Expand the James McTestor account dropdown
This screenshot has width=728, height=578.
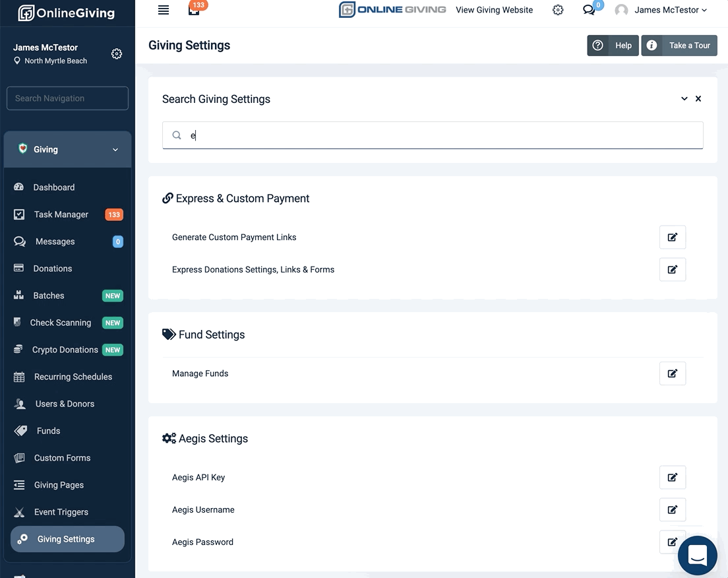pos(670,10)
